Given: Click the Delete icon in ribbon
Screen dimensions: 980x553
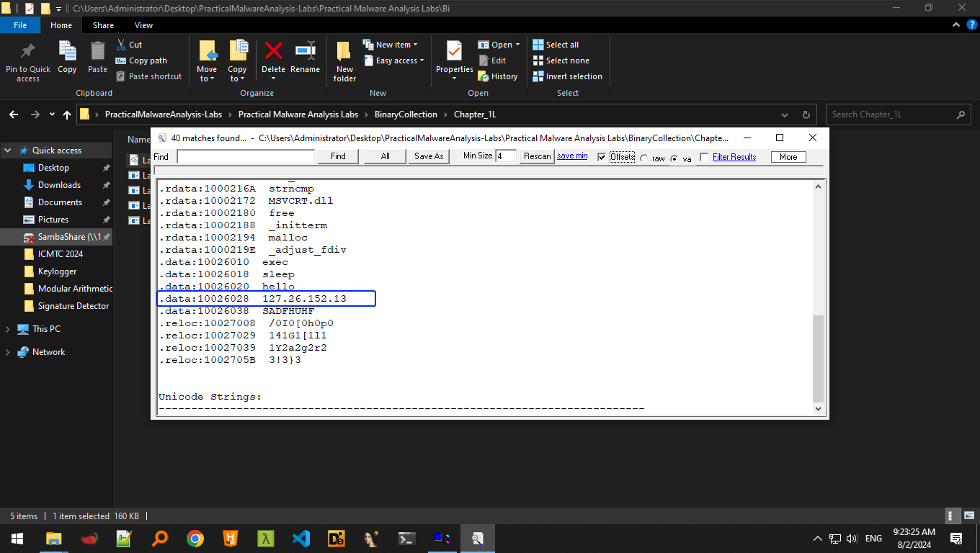Looking at the screenshot, I should (273, 52).
